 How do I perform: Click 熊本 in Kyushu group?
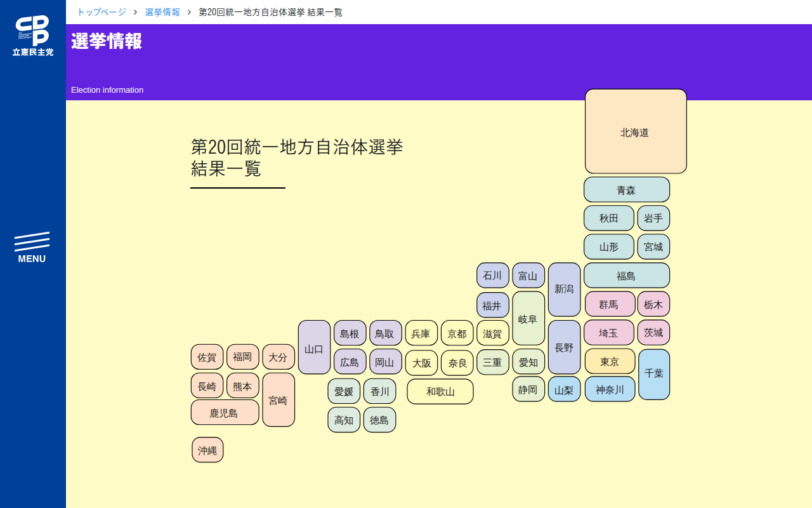click(x=243, y=385)
